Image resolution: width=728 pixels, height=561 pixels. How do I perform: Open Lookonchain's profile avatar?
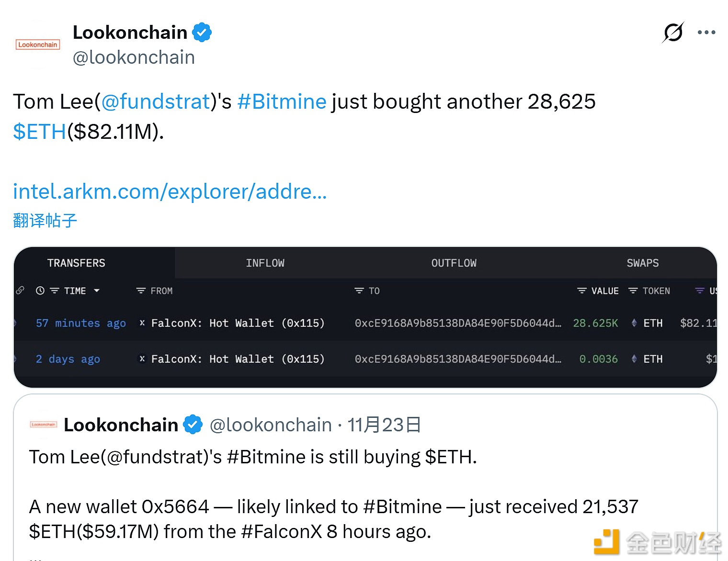(37, 45)
